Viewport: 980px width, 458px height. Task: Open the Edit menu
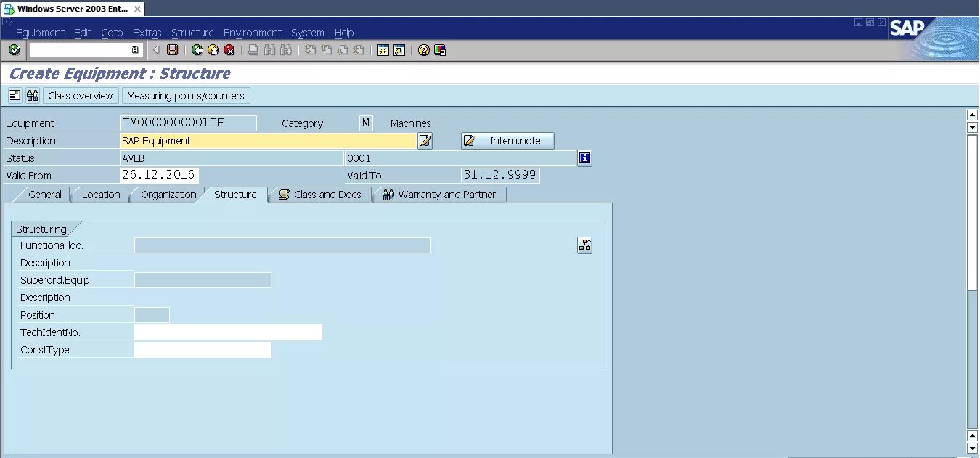tap(83, 33)
